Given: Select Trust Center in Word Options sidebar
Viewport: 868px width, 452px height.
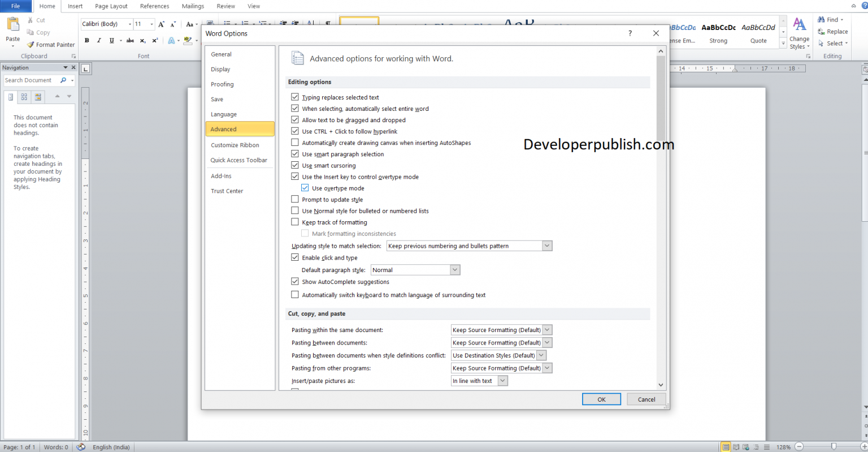Looking at the screenshot, I should pos(227,191).
